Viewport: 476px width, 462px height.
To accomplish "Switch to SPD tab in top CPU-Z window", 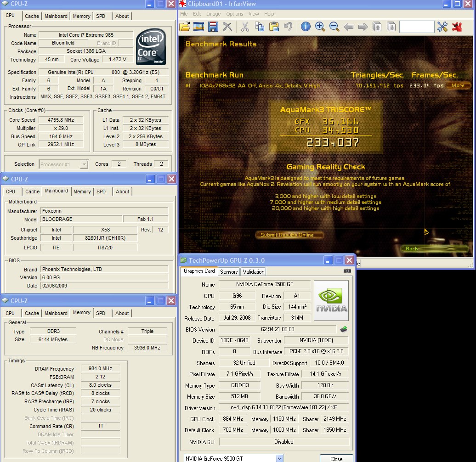I will (x=101, y=16).
